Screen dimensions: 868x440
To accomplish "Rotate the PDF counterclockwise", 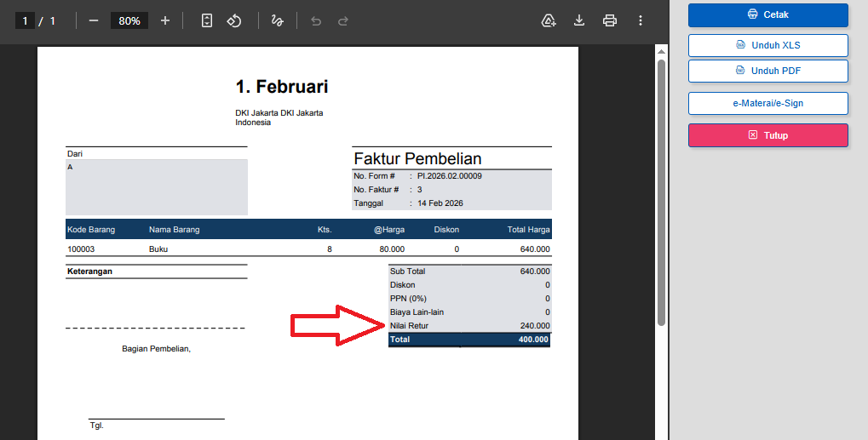I will coord(234,20).
